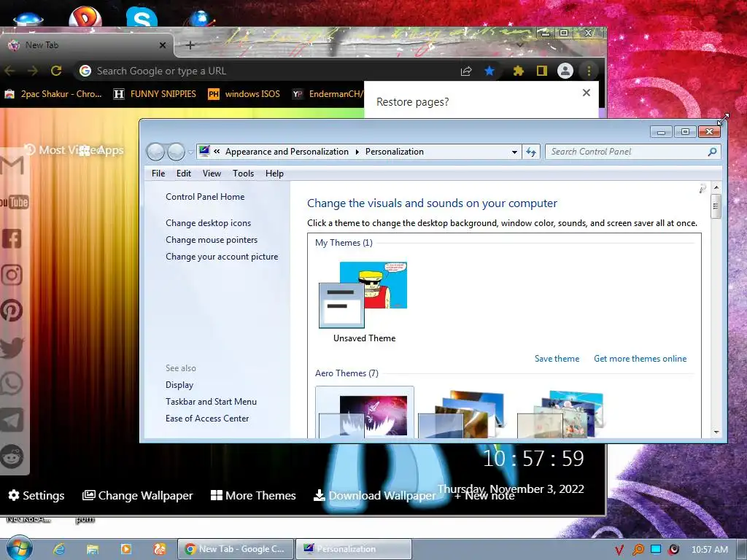Click themes list scrollbar down arrow
747x560 pixels.
(716, 432)
